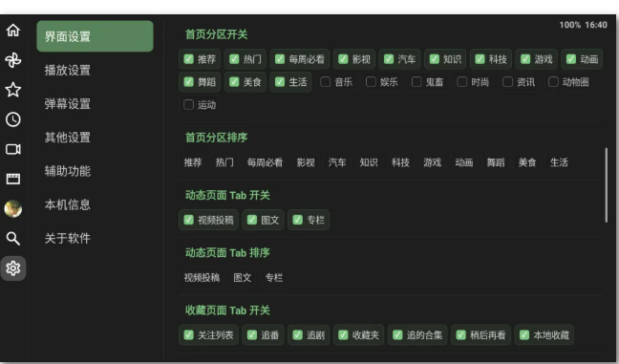Enable the 资讯 home section checkbox
The width and height of the screenshot is (619, 364).
507,82
